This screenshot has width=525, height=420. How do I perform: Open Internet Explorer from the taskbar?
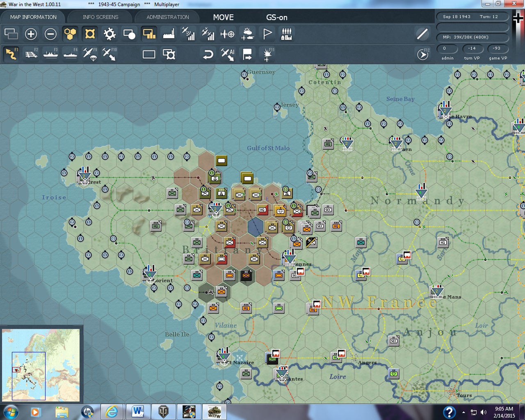tap(112, 411)
